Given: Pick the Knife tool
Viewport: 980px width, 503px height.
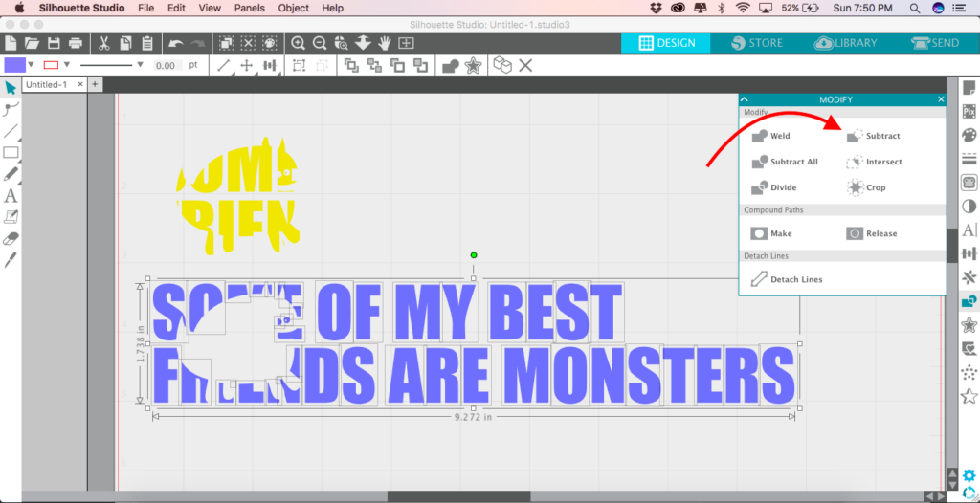Looking at the screenshot, I should click(11, 259).
